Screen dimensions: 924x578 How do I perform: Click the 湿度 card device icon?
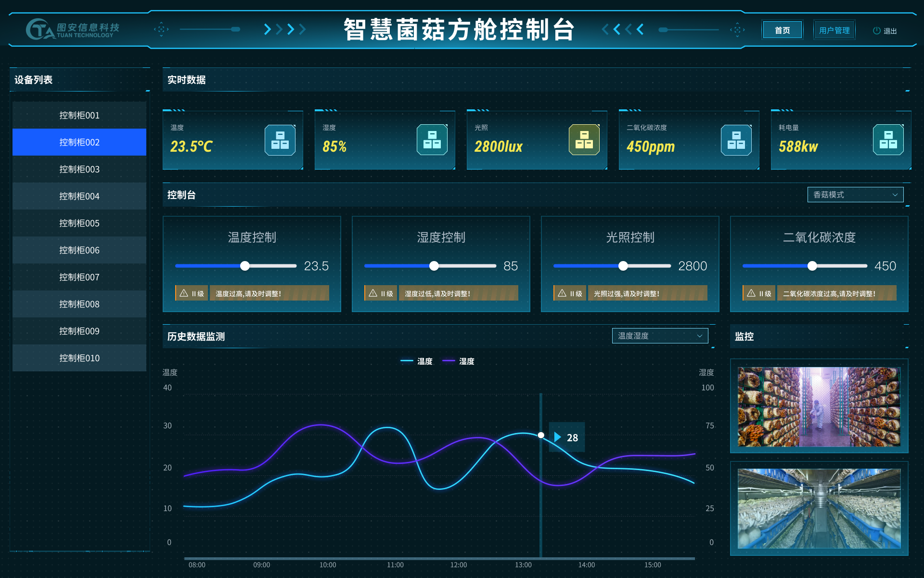pyautogui.click(x=432, y=140)
